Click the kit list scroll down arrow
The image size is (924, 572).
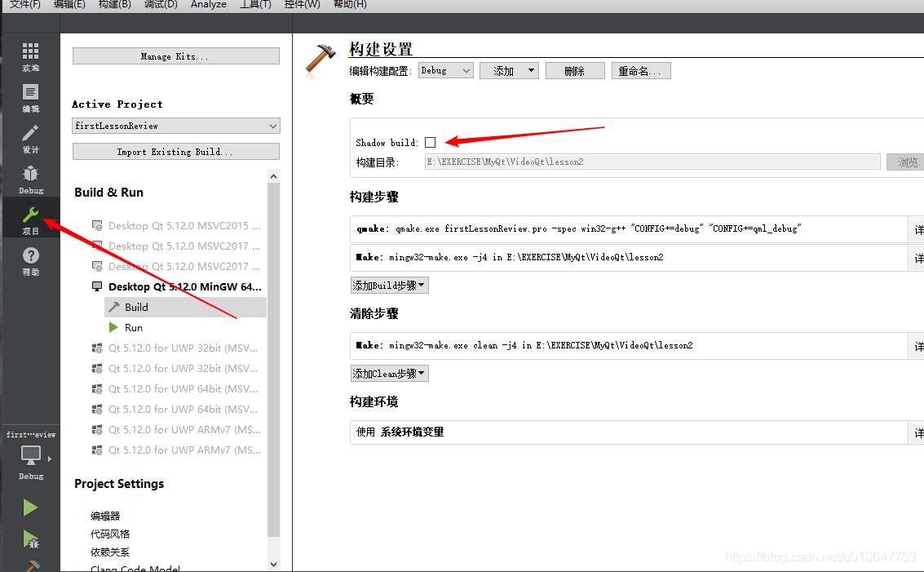tap(273, 565)
